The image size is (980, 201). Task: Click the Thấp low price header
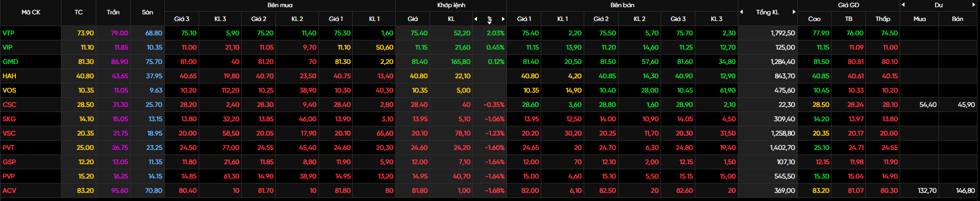coord(883,19)
